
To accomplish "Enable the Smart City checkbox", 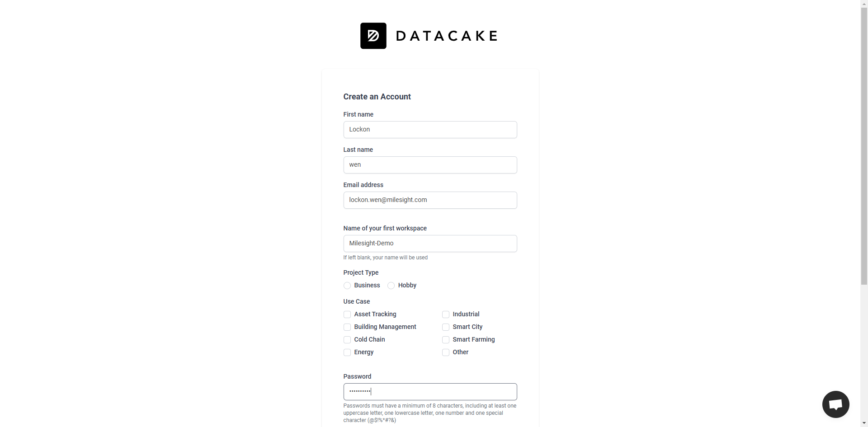I will pos(445,327).
